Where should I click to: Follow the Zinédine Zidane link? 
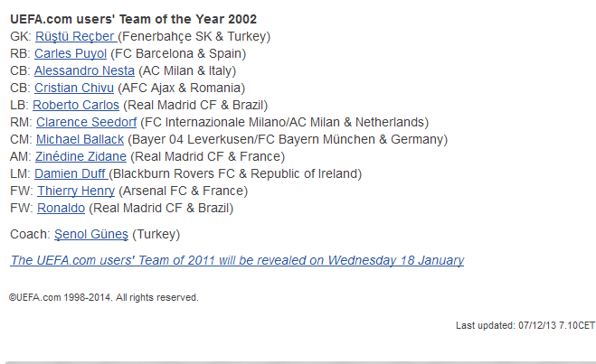(x=80, y=156)
